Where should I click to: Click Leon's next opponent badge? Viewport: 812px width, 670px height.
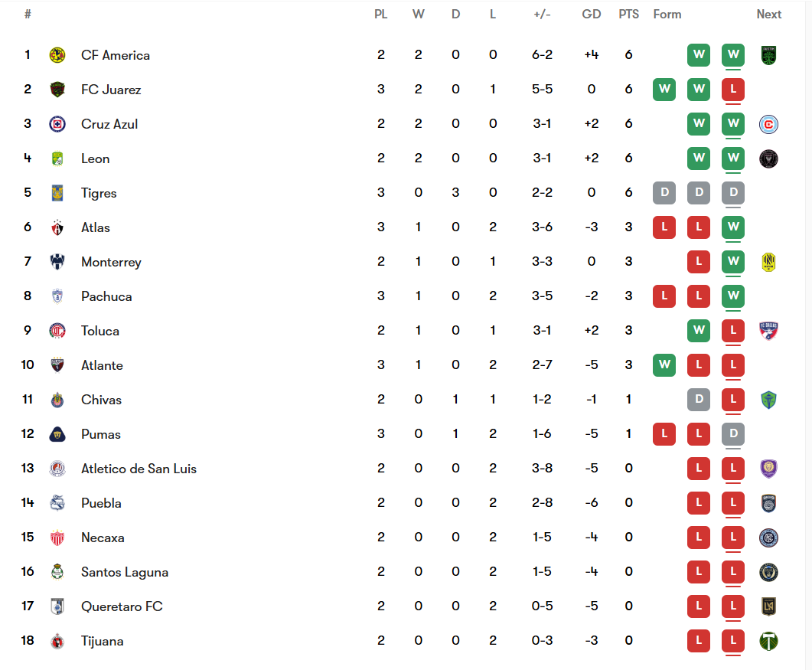[x=768, y=159]
